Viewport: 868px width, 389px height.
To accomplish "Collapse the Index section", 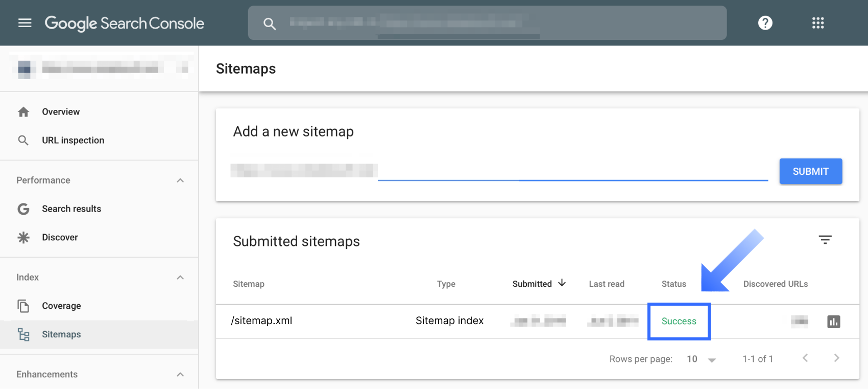I will pyautogui.click(x=180, y=278).
